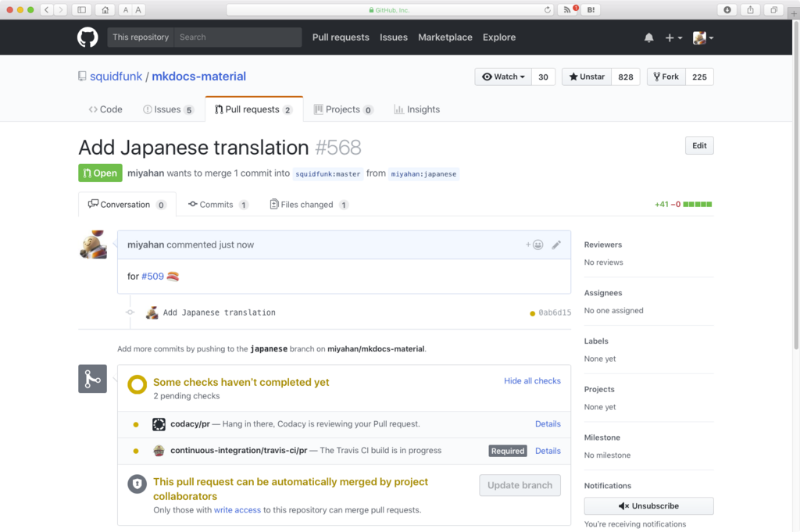Hide all checks
800x532 pixels.
coord(532,380)
